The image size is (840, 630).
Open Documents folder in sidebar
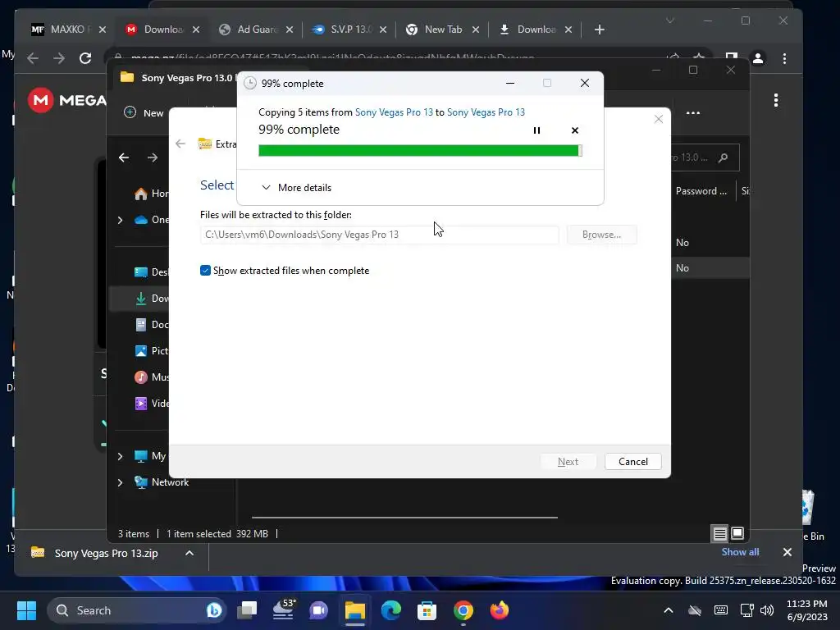point(151,325)
